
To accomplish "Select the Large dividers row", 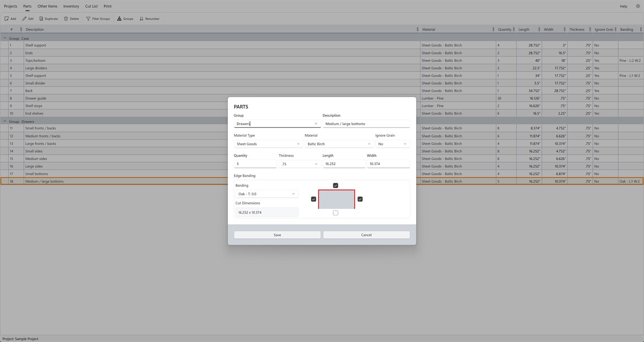I will [x=322, y=68].
